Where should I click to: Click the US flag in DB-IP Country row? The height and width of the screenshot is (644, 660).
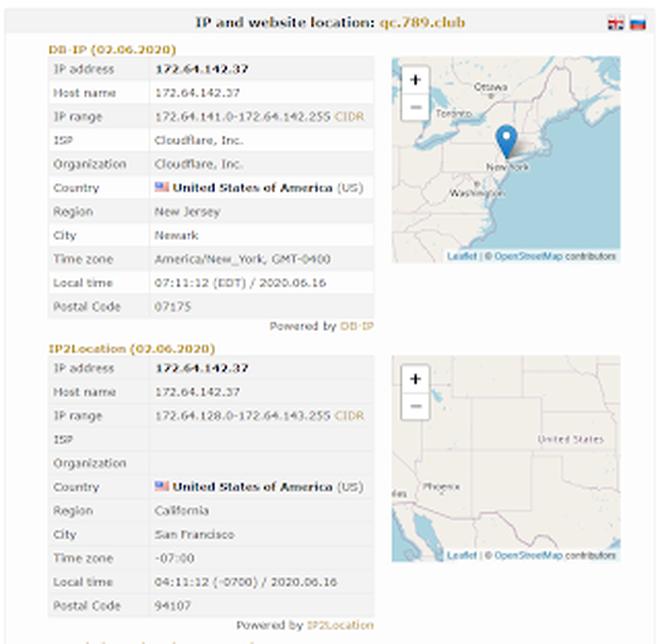(162, 188)
